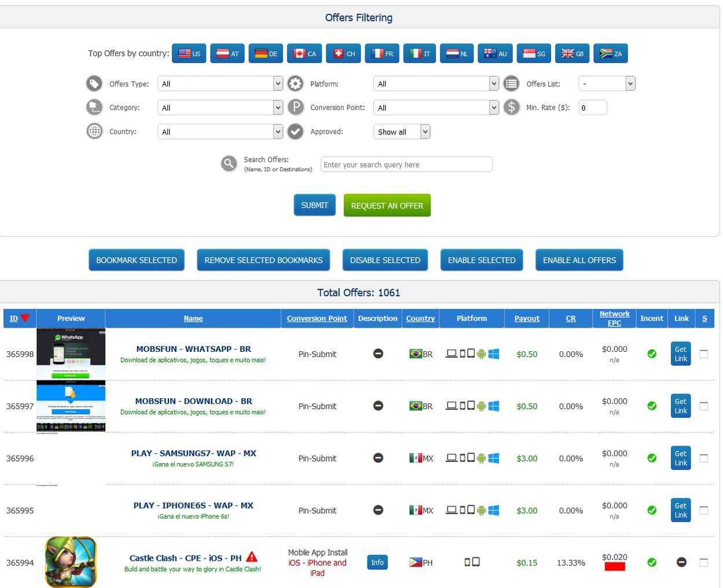Sort table by Payout column header
This screenshot has width=723, height=588.
(527, 318)
